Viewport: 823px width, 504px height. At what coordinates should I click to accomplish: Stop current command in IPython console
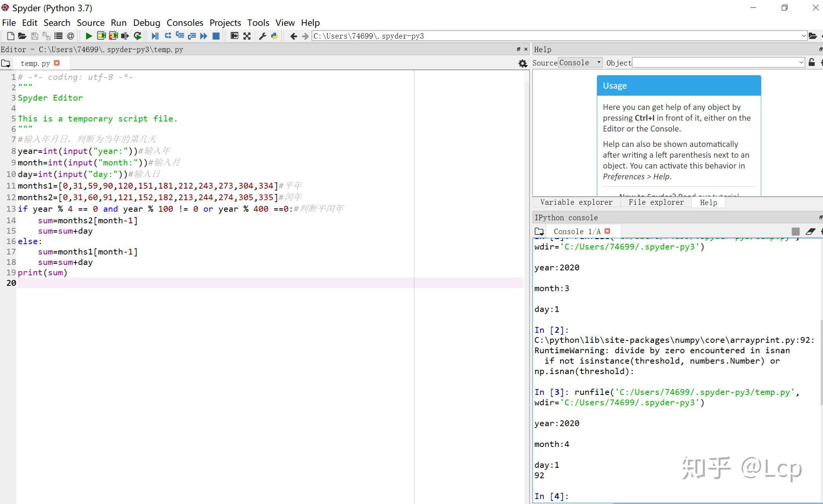[795, 232]
